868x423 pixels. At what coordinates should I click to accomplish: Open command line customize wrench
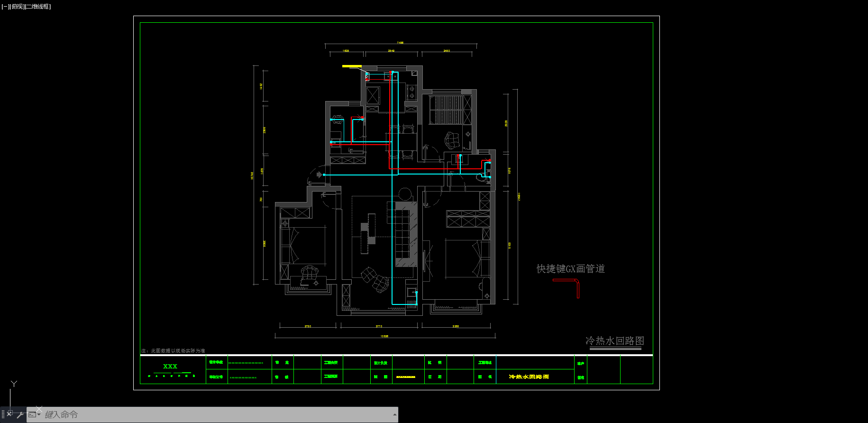click(20, 414)
